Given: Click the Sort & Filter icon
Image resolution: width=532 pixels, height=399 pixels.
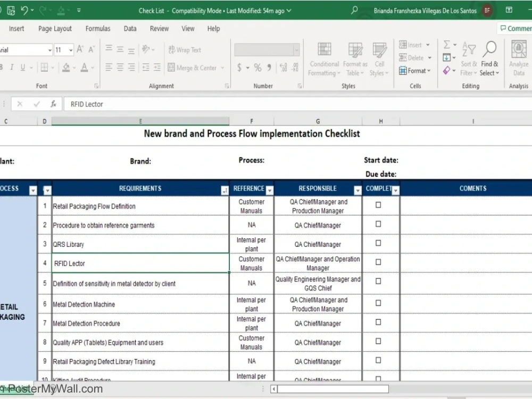Looking at the screenshot, I should (x=469, y=50).
